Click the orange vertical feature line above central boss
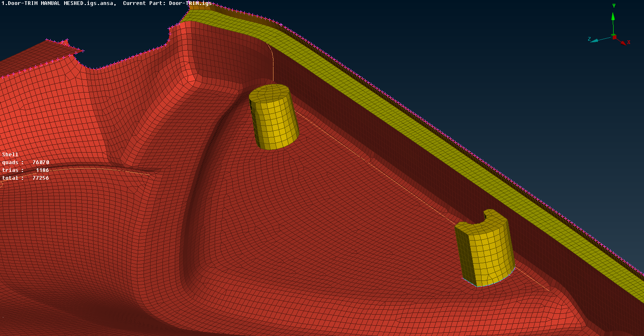The image size is (644, 336). tap(273, 66)
